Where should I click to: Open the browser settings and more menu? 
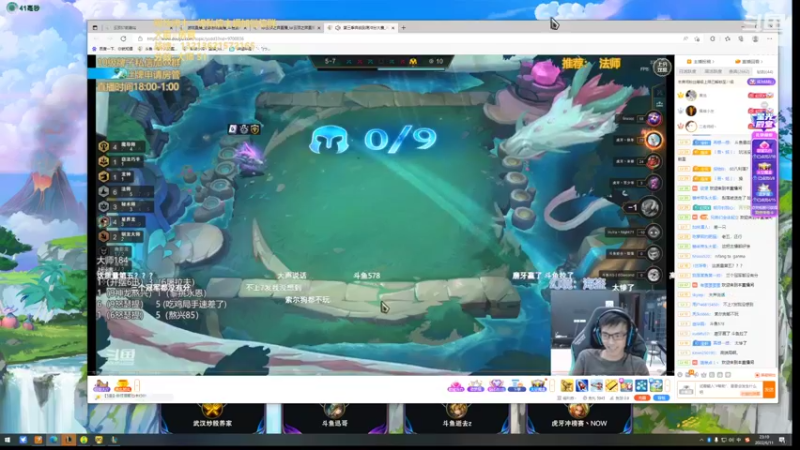769,39
